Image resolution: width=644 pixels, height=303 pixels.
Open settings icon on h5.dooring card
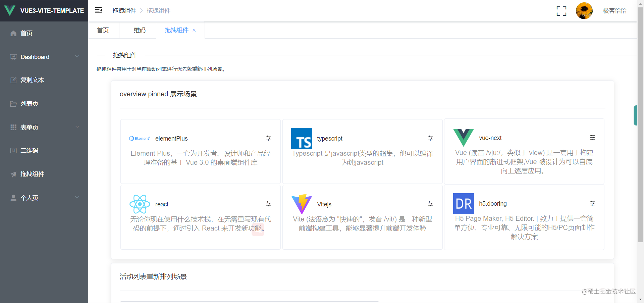point(592,203)
